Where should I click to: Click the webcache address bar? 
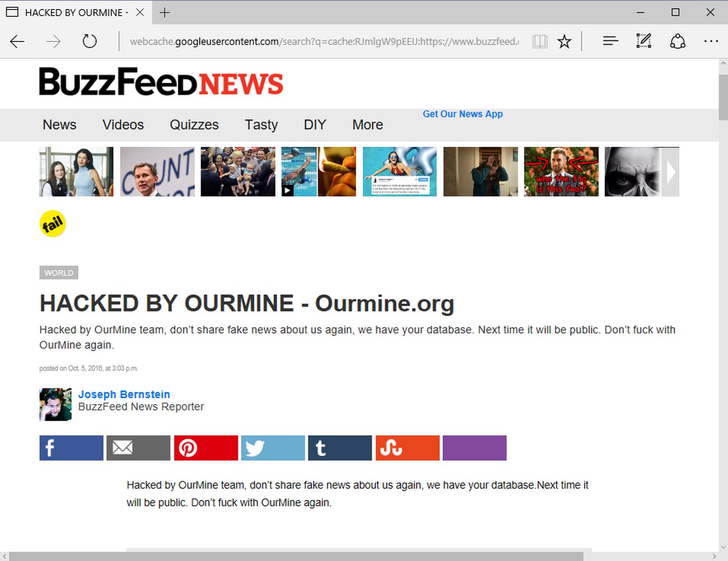point(324,41)
